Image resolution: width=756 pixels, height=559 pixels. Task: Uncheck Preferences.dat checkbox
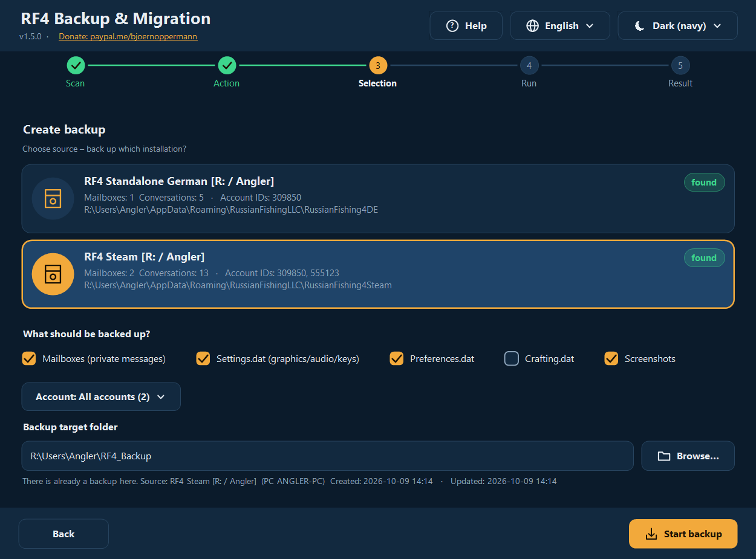(397, 359)
